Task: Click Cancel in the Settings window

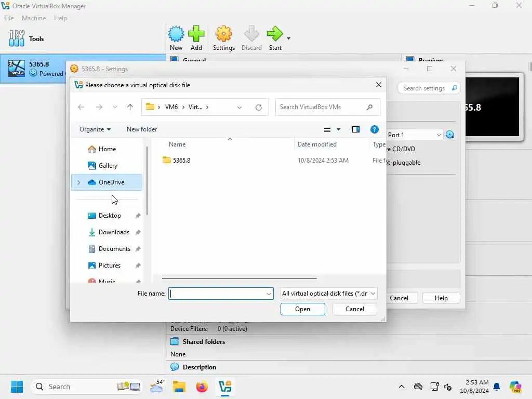Action: pos(399,298)
